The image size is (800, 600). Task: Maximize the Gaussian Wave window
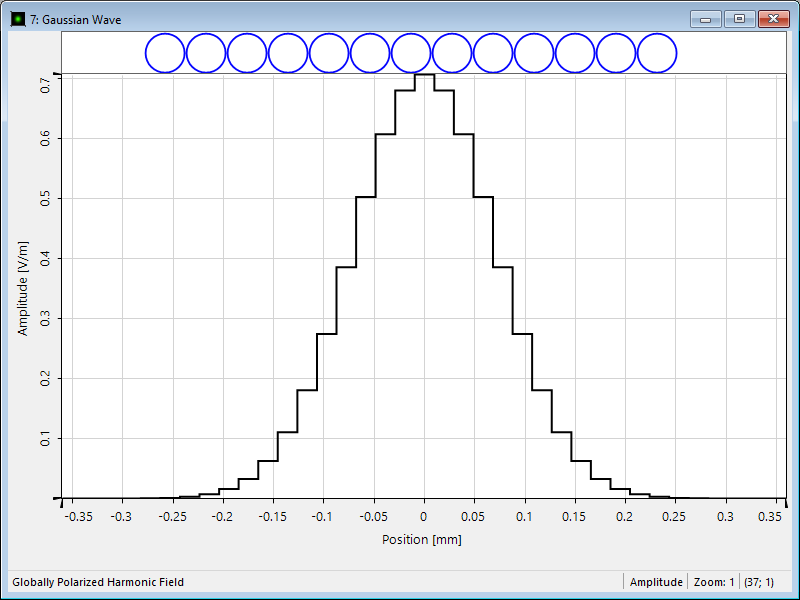pyautogui.click(x=739, y=19)
